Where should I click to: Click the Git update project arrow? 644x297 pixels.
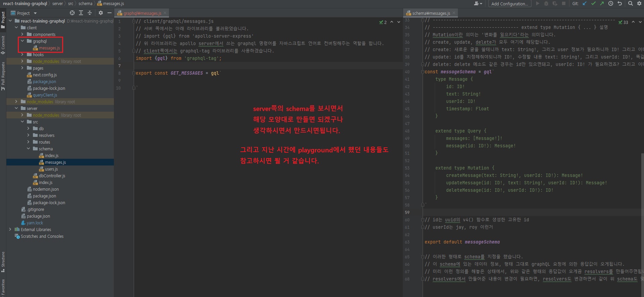pos(585,4)
